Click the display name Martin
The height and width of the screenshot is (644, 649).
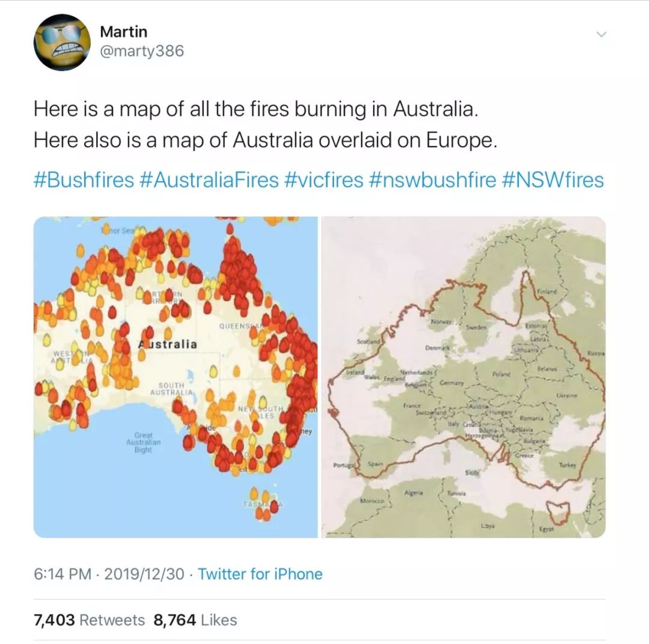tap(123, 31)
